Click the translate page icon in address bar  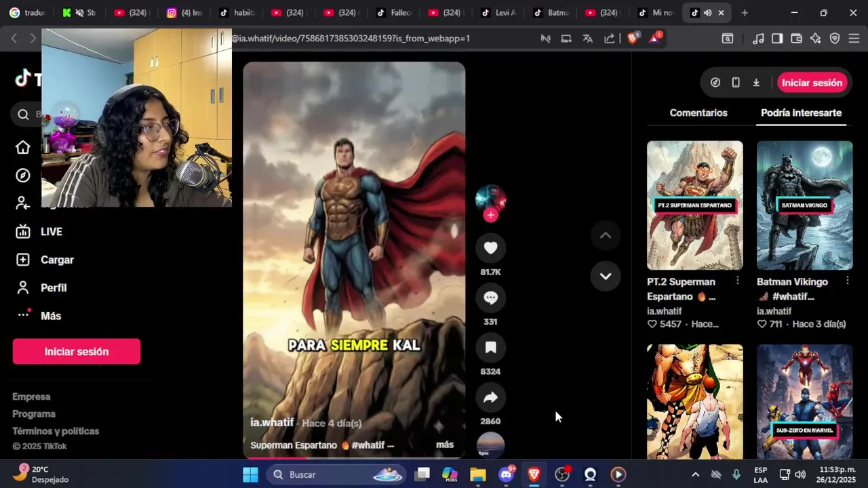[x=588, y=39]
